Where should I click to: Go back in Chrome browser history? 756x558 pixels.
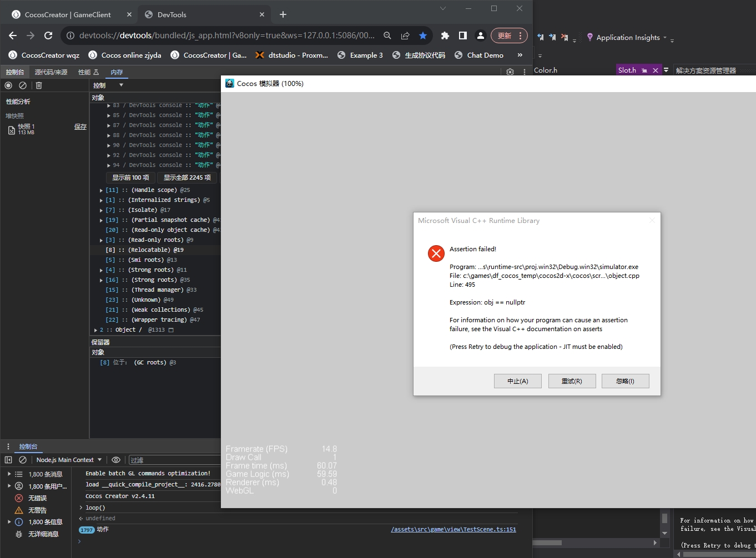point(13,35)
